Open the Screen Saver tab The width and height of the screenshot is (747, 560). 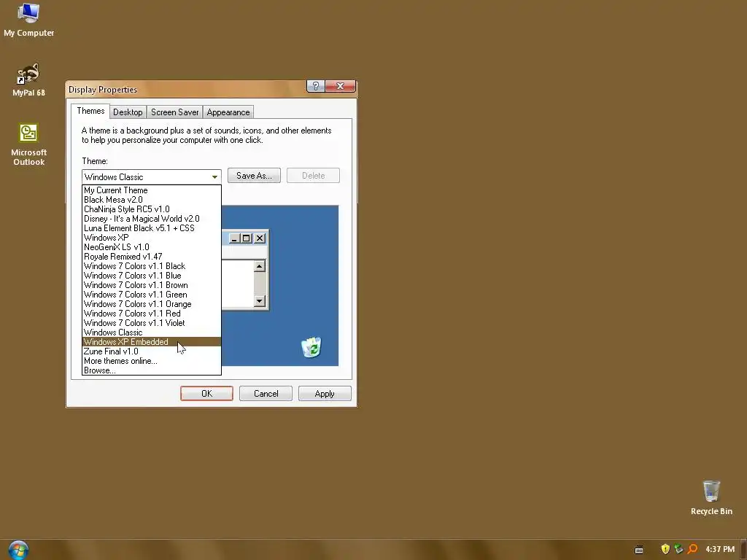tap(175, 112)
